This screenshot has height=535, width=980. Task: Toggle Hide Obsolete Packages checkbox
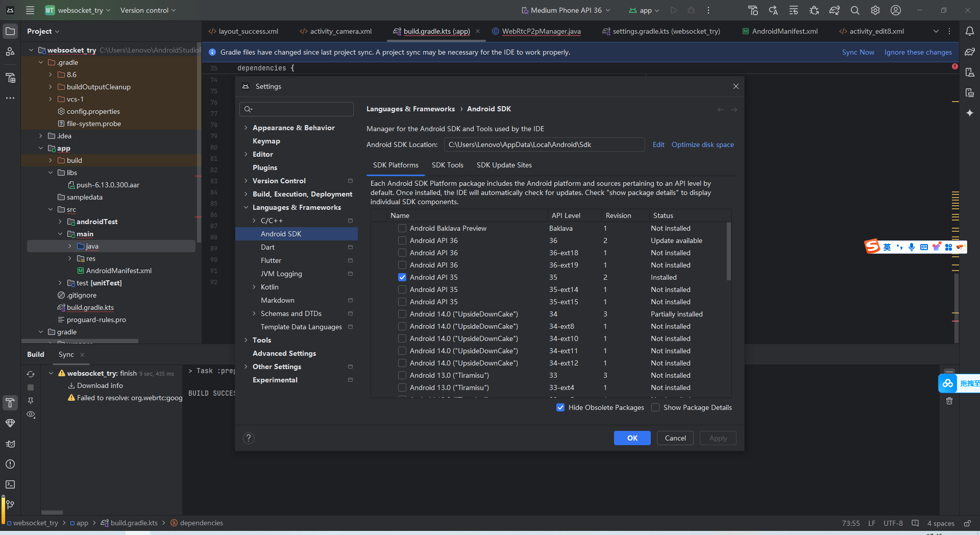coord(560,407)
